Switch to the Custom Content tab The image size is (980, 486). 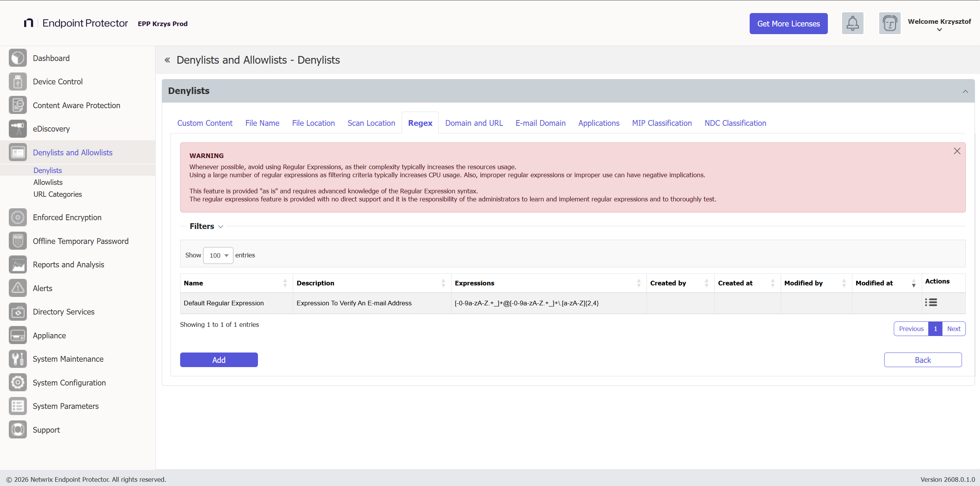click(205, 123)
